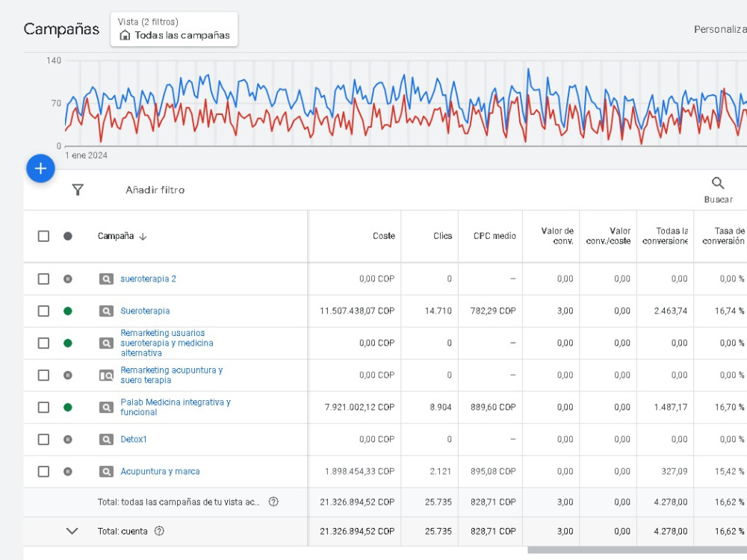The image size is (747, 560).
Task: Open the funnel filter icon
Action: coord(78,190)
